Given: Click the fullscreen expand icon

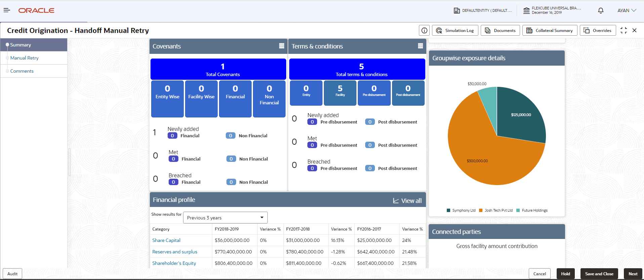Looking at the screenshot, I should click(624, 31).
